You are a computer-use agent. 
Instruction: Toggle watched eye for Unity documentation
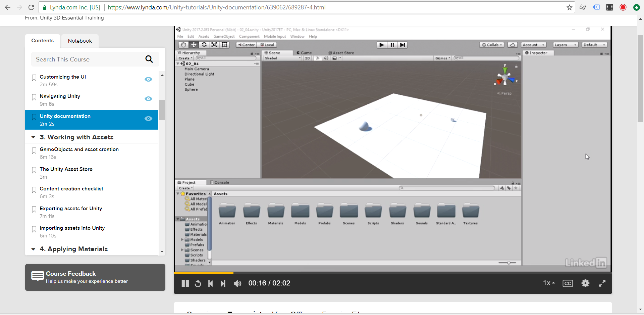pos(148,119)
